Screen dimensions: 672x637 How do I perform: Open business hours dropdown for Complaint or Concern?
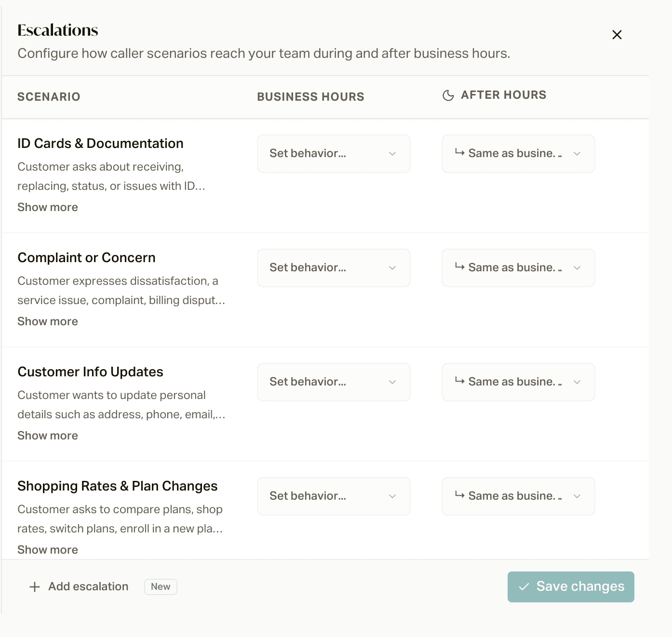tap(334, 268)
